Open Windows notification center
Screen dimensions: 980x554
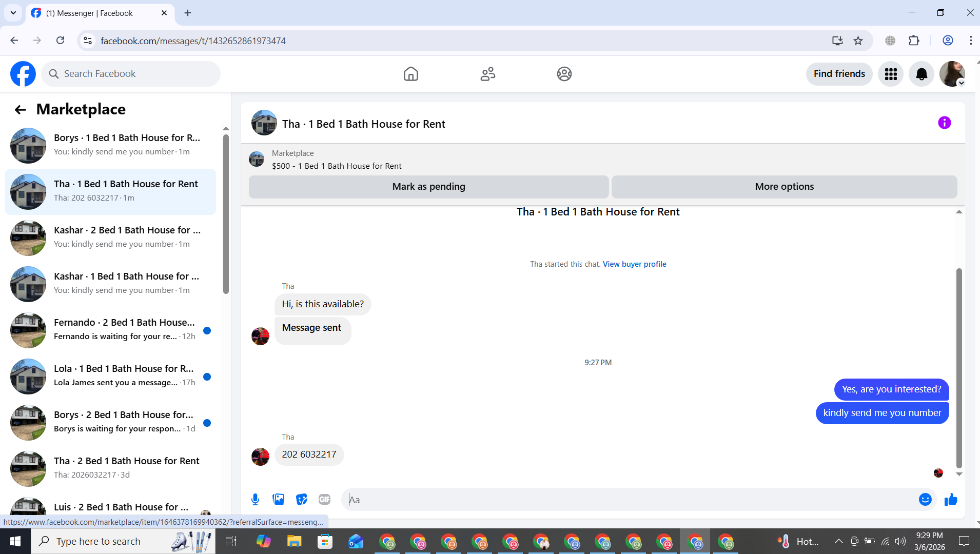964,541
